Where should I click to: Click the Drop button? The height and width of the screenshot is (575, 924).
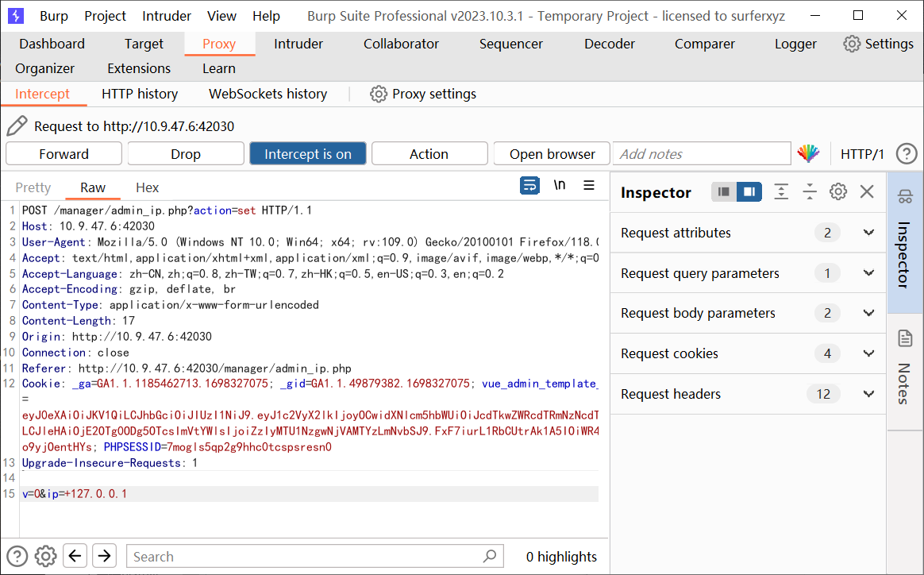pos(186,154)
